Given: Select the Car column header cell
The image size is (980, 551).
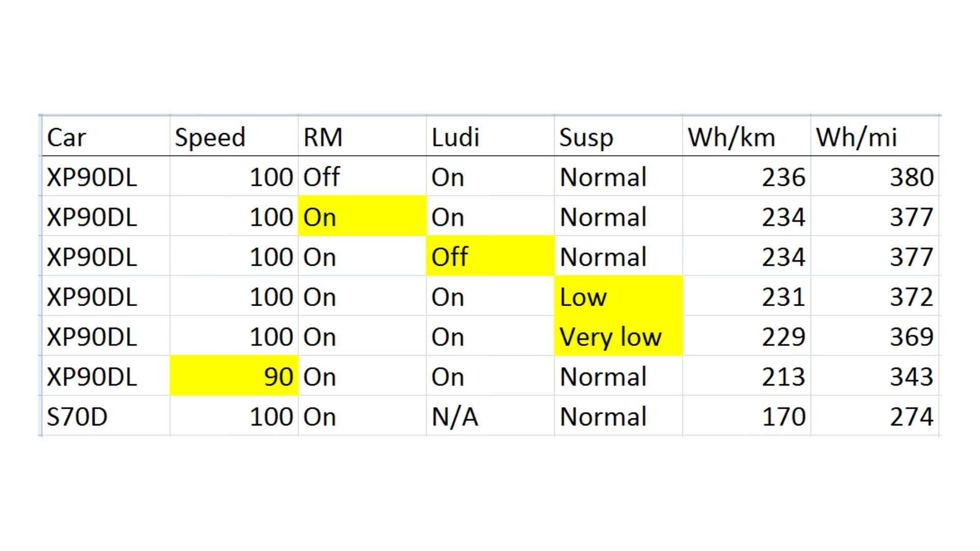Looking at the screenshot, I should tap(106, 136).
